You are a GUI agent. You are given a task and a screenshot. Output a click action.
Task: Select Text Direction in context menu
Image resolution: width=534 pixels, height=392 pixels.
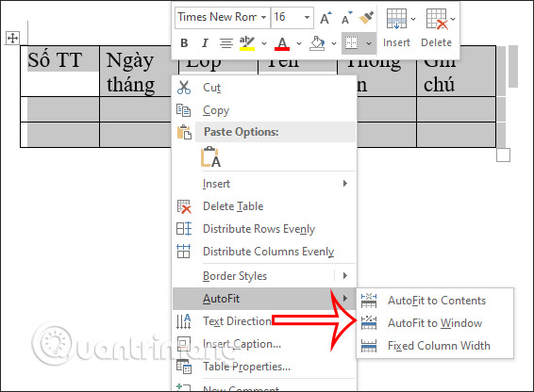coord(264,321)
